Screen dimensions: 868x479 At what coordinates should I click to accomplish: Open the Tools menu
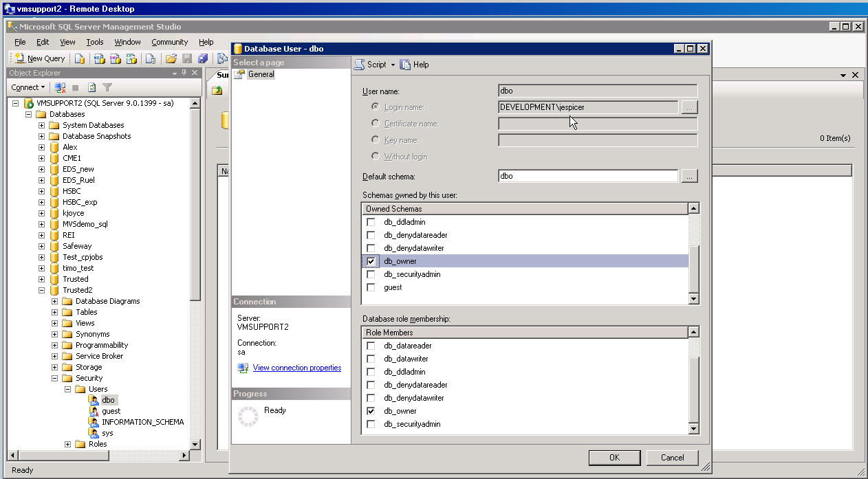pos(95,42)
